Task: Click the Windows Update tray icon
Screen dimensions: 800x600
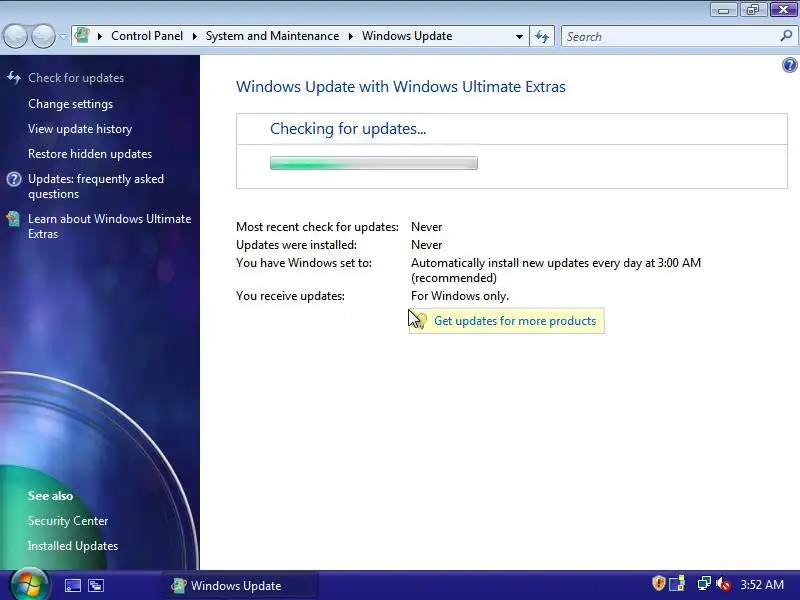Action: [x=677, y=583]
